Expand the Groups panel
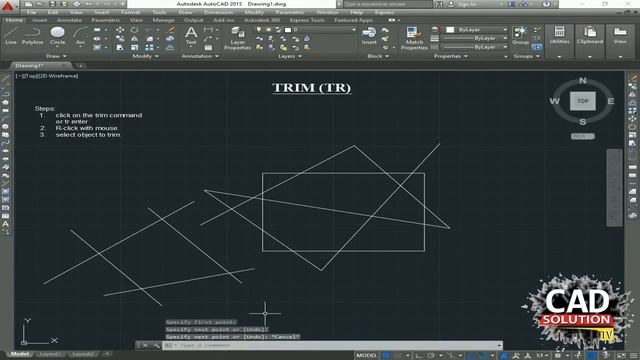 tap(527, 56)
